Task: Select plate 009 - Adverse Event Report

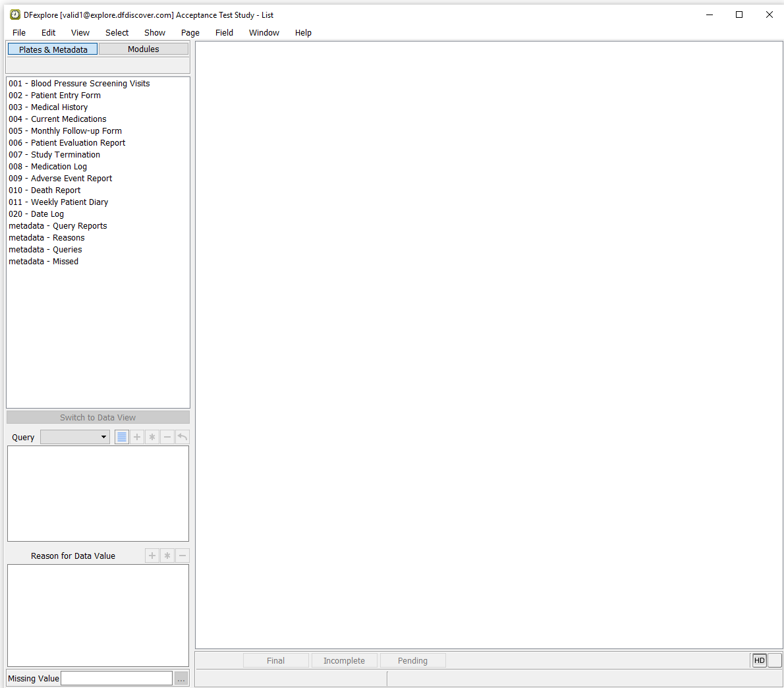Action: (60, 179)
